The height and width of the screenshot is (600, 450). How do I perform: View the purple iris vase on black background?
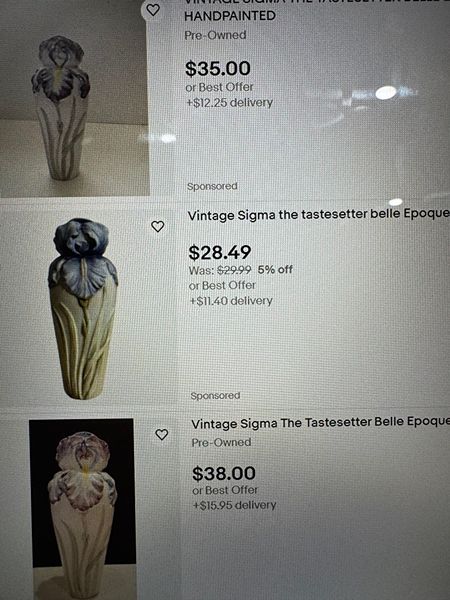[x=83, y=509]
